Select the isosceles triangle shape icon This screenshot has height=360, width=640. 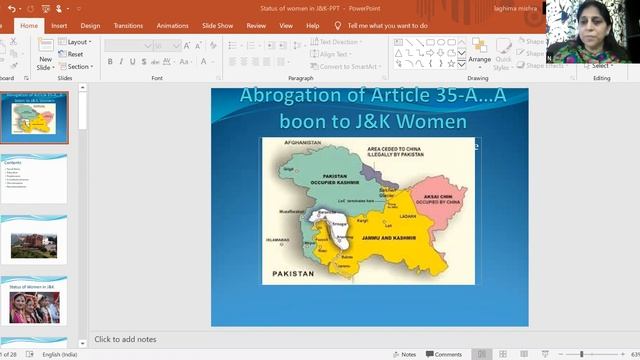click(398, 53)
